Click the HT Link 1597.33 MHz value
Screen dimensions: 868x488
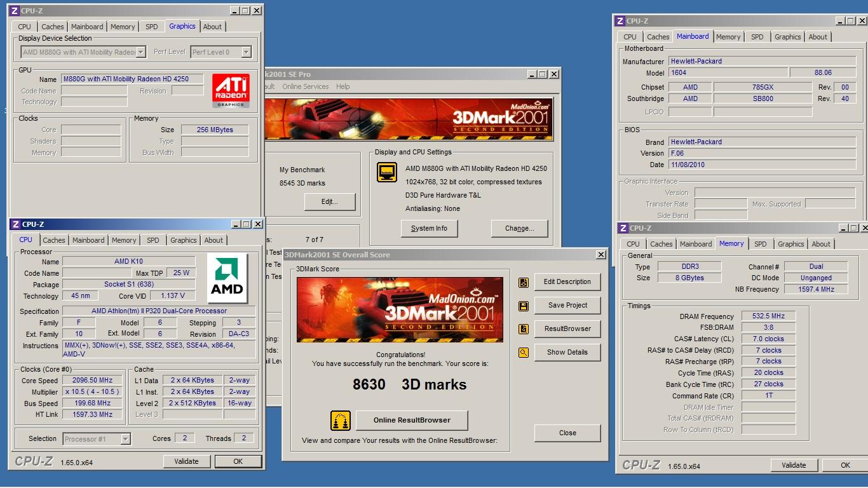click(x=92, y=415)
